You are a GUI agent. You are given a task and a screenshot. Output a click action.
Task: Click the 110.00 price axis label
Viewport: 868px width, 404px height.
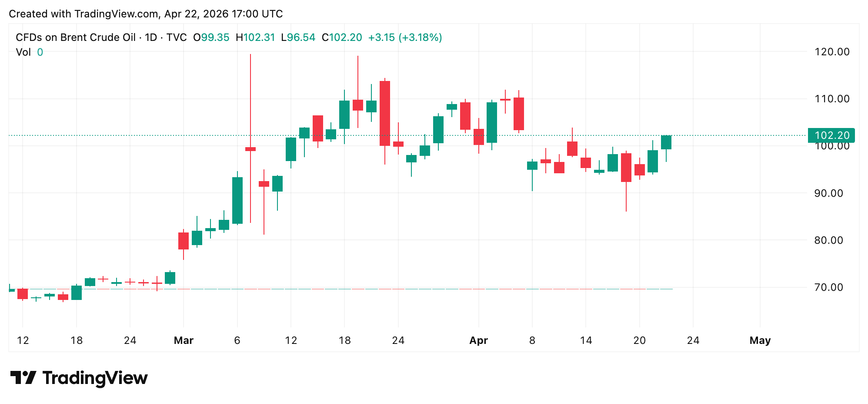(831, 99)
